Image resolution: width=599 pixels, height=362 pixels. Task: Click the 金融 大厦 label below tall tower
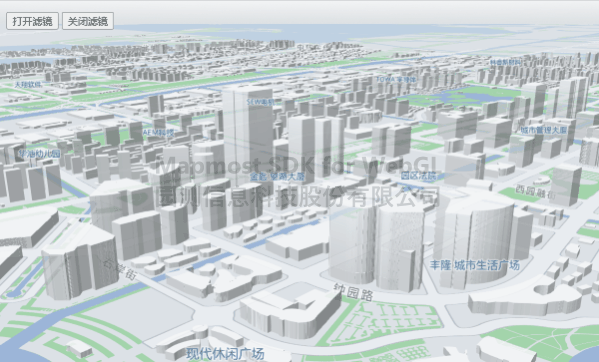(277, 176)
